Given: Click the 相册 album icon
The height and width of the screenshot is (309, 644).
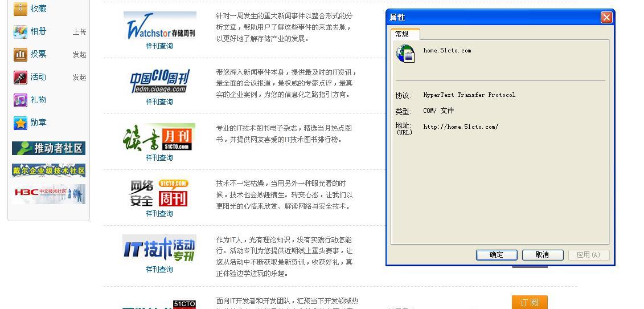Looking at the screenshot, I should click(x=20, y=31).
